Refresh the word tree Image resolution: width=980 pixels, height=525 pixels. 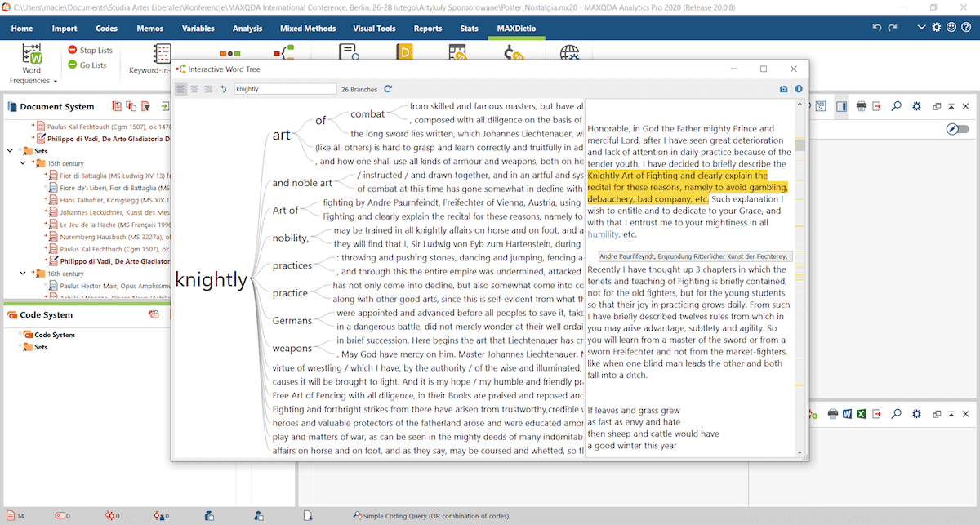[388, 89]
